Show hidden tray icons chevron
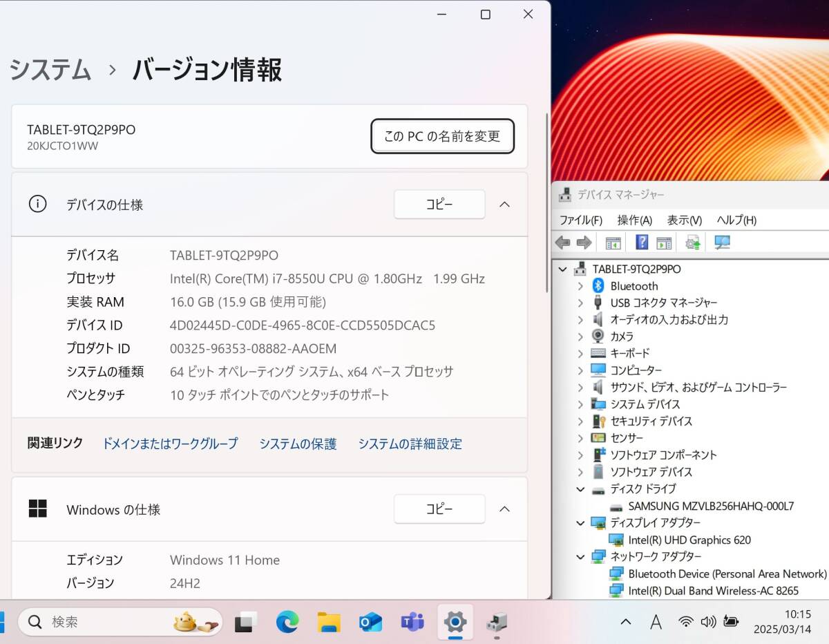This screenshot has height=644, width=829. [626, 622]
